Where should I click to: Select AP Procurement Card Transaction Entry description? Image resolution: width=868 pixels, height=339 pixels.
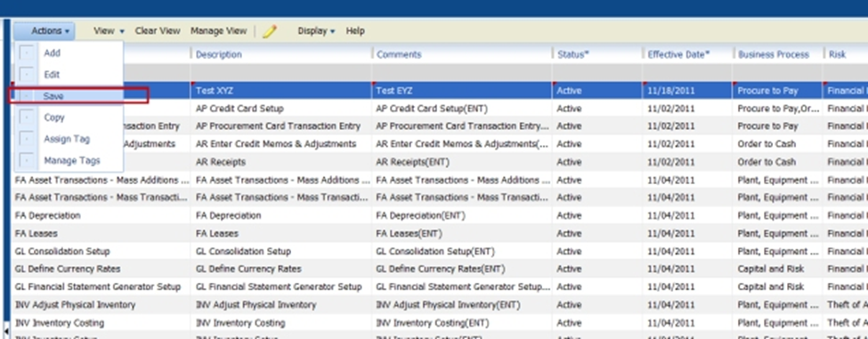[x=281, y=126]
